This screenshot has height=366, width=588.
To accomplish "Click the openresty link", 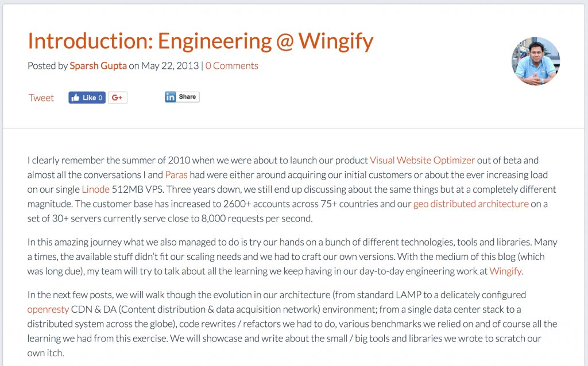I will point(48,309).
